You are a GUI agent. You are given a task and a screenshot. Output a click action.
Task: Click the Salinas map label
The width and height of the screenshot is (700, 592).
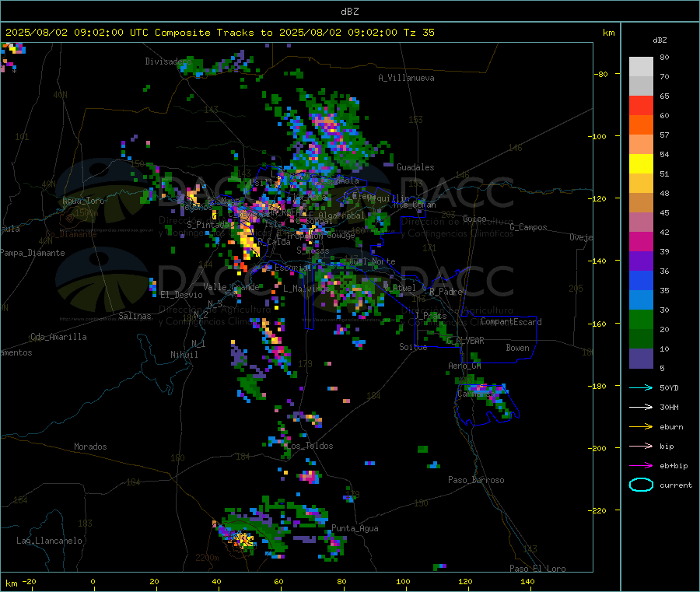click(x=135, y=316)
